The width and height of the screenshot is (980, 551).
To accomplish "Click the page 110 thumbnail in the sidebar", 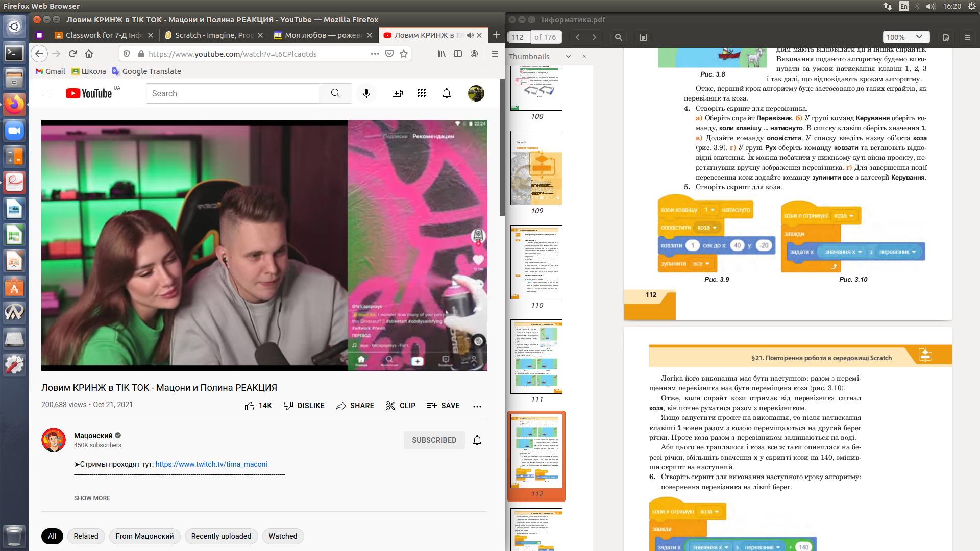I will coord(536,262).
